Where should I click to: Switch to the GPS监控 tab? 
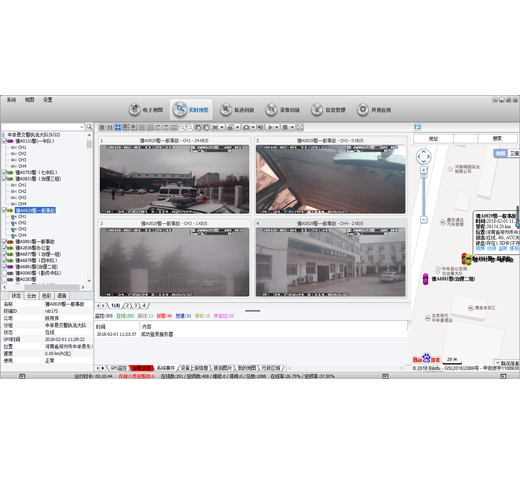[118, 368]
